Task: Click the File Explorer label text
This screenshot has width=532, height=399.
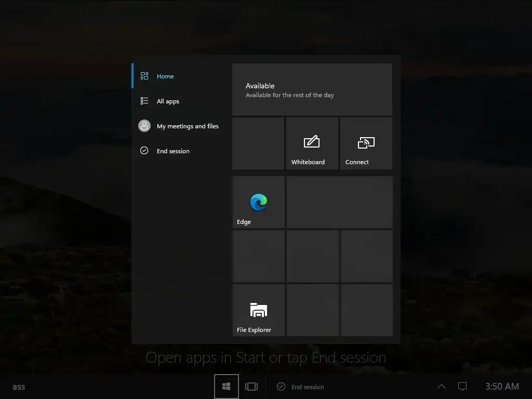Action: pyautogui.click(x=254, y=330)
